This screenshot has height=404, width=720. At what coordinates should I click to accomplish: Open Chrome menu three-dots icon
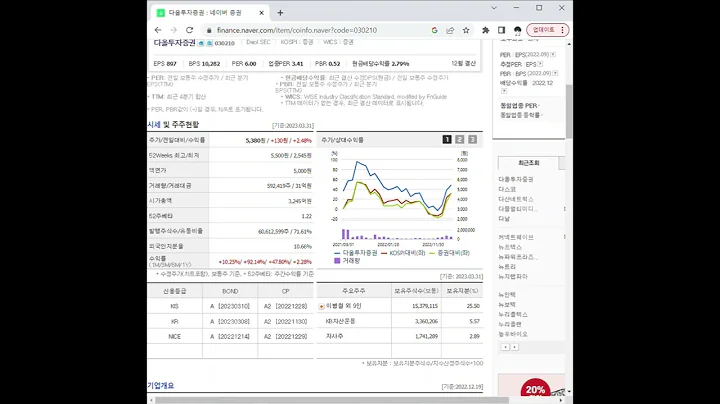point(562,30)
